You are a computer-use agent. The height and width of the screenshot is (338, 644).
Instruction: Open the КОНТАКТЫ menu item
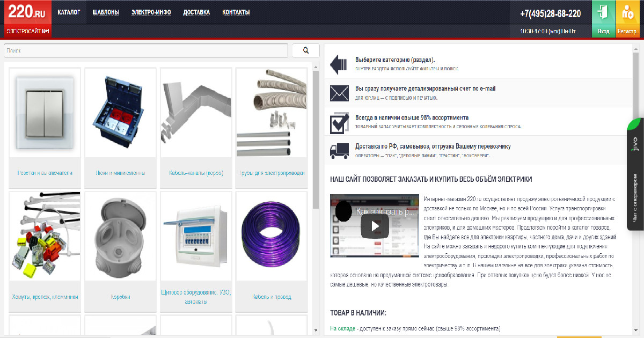(x=236, y=12)
